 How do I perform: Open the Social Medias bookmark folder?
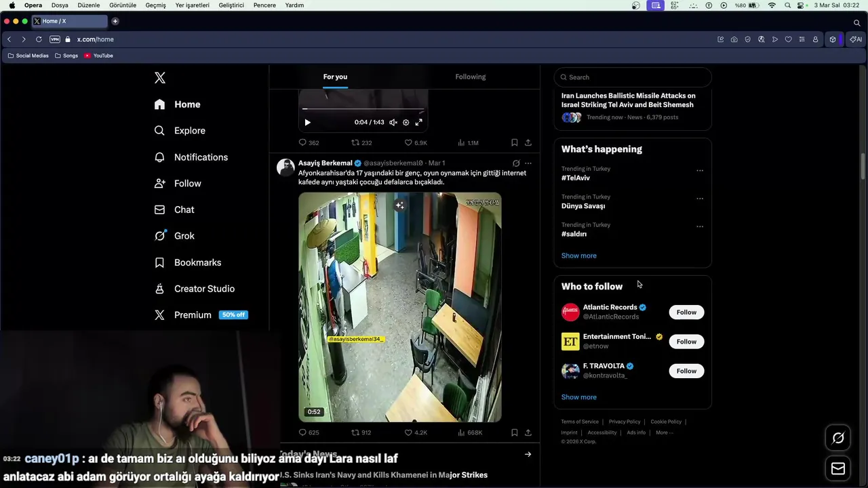28,56
